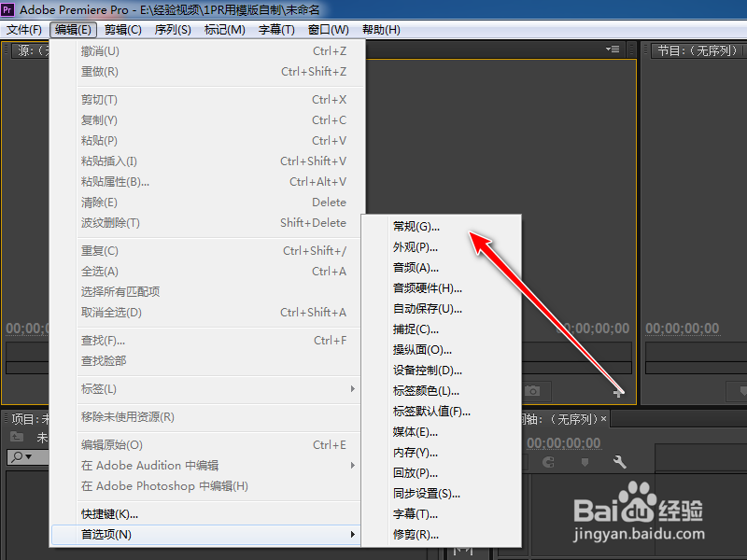This screenshot has width=747, height=560.
Task: Open the source monitor button editor plus
Action: coord(618,393)
